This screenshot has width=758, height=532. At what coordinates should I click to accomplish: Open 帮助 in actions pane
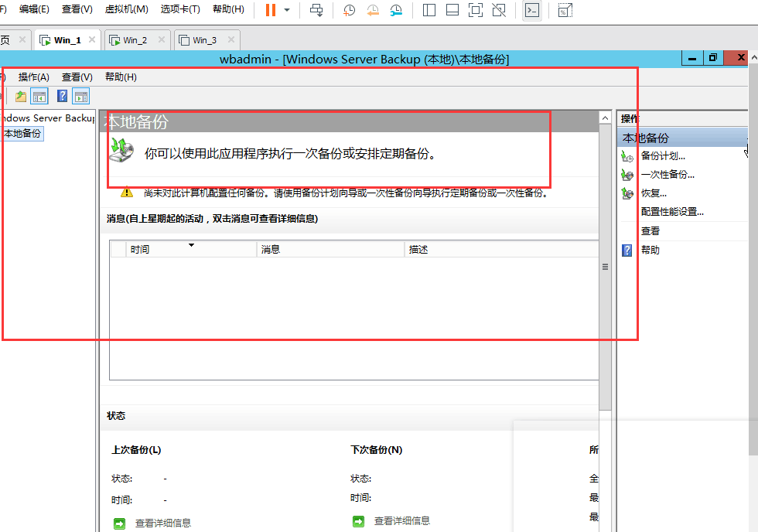click(x=650, y=250)
